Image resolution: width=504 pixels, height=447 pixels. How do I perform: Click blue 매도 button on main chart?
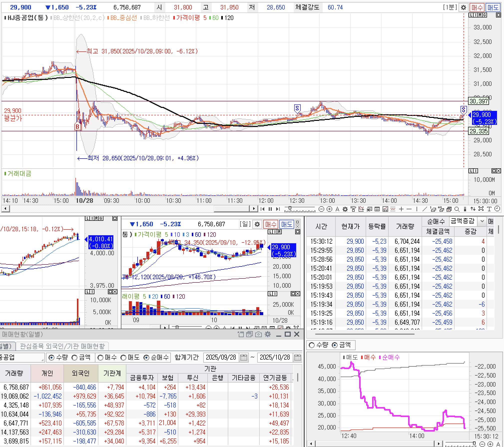click(493, 7)
